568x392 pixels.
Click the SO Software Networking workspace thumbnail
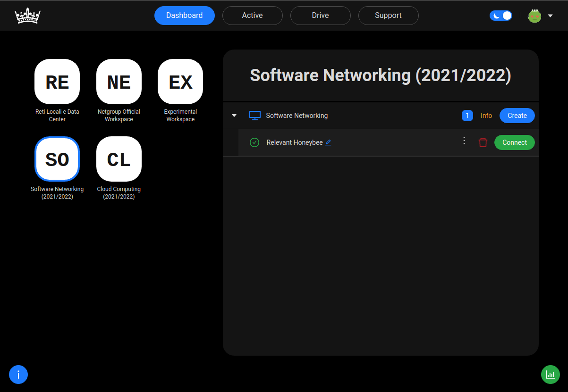click(57, 159)
